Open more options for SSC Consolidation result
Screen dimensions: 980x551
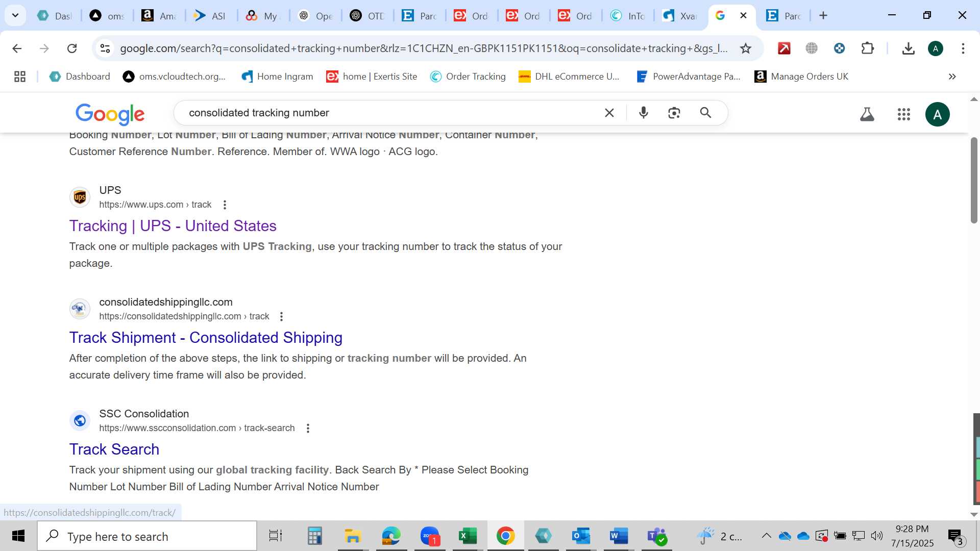pyautogui.click(x=308, y=428)
